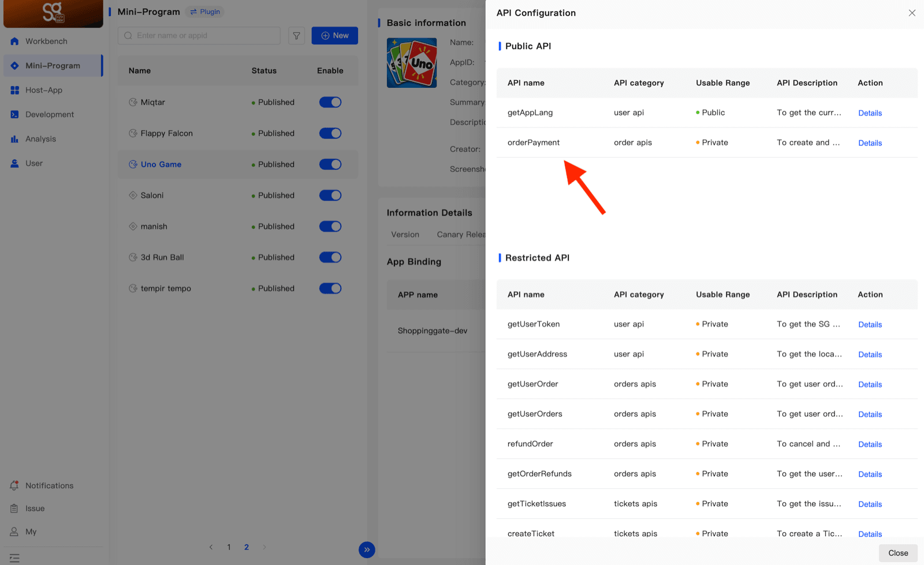Go to page 1 of list
This screenshot has height=565, width=924.
click(229, 547)
